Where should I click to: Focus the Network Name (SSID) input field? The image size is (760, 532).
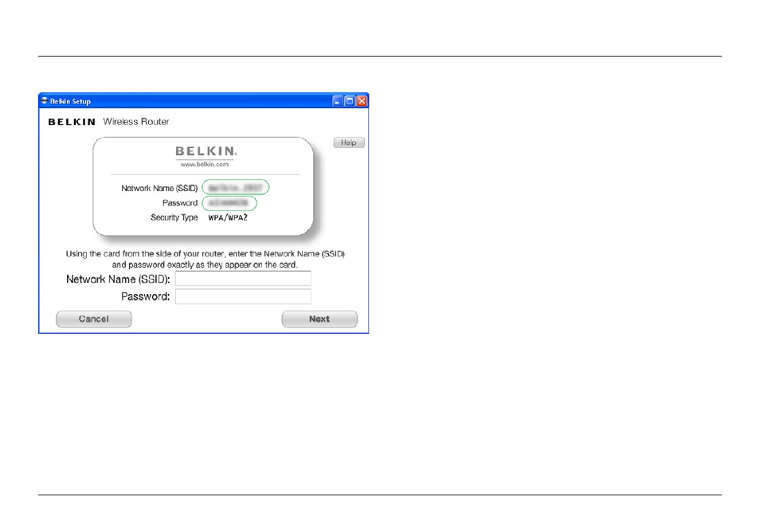click(x=243, y=279)
